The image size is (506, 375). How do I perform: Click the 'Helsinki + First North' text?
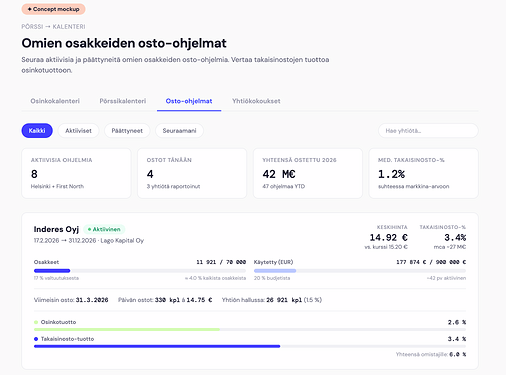tap(57, 186)
